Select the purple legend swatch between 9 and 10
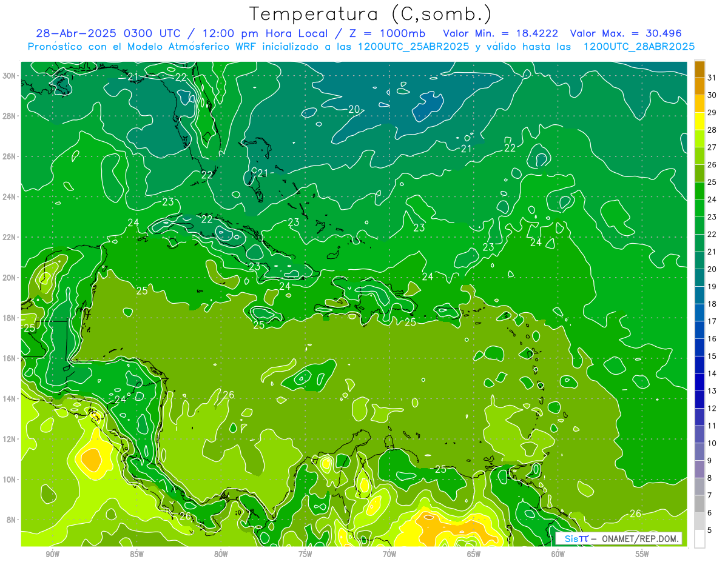This screenshot has height=562, width=728. [x=699, y=452]
